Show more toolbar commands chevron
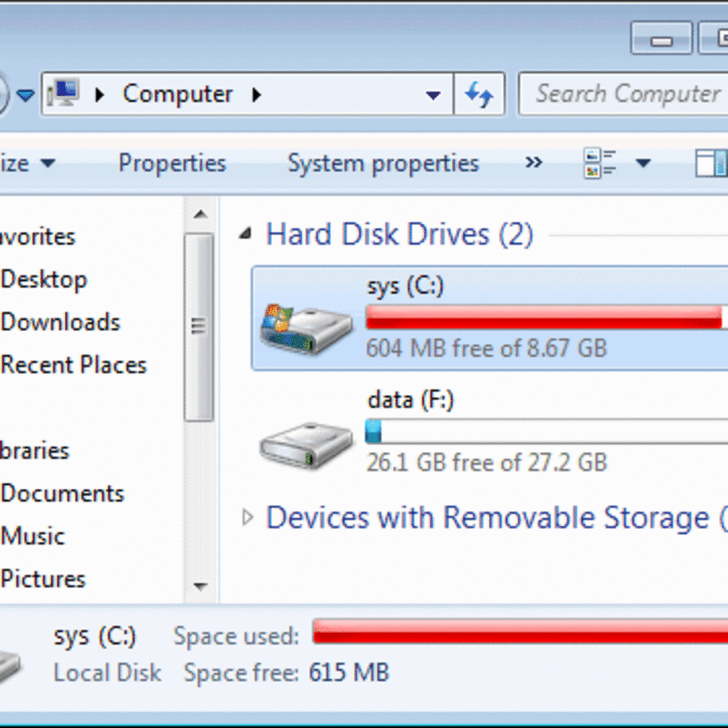Screen dimensions: 728x728 click(534, 163)
